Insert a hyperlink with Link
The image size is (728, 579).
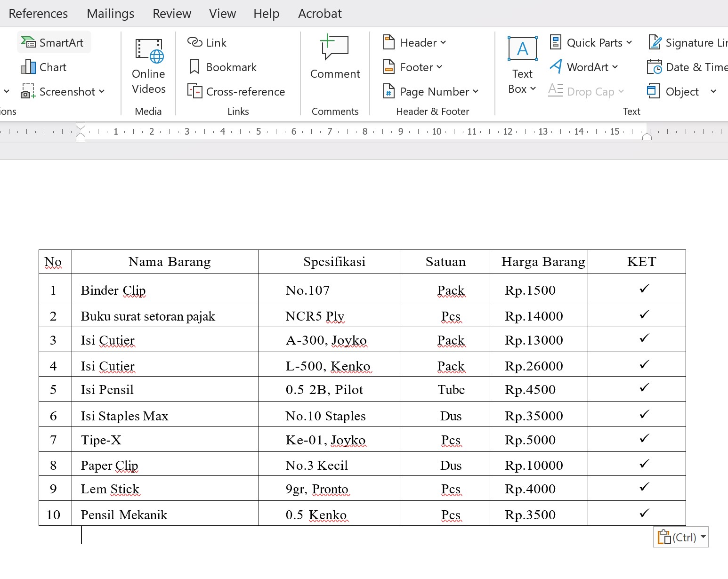(207, 42)
